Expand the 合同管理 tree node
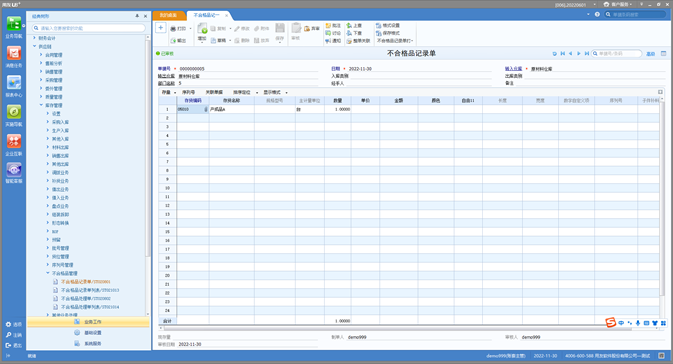This screenshot has height=364, width=673. 41,55
